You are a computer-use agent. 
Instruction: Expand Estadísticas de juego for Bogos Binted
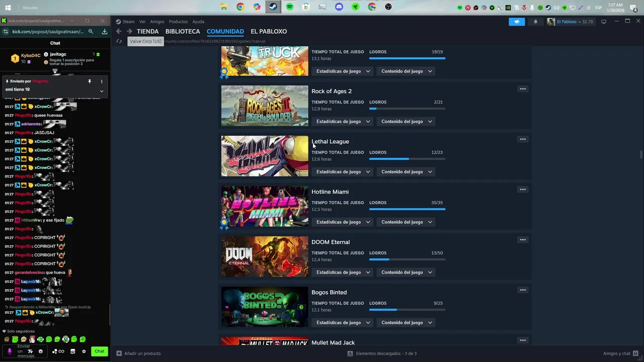click(343, 322)
